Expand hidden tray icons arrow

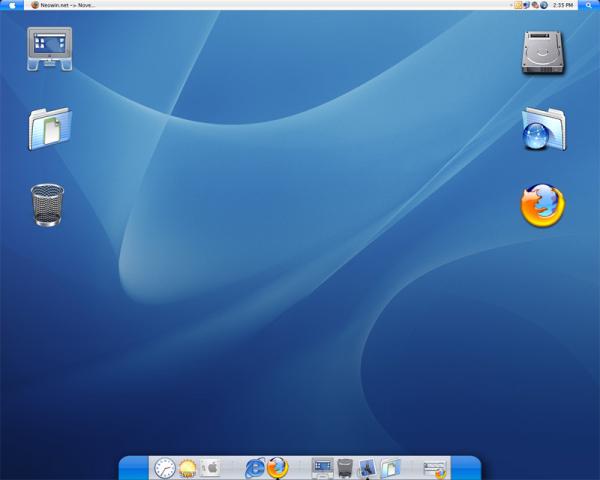tap(512, 5)
